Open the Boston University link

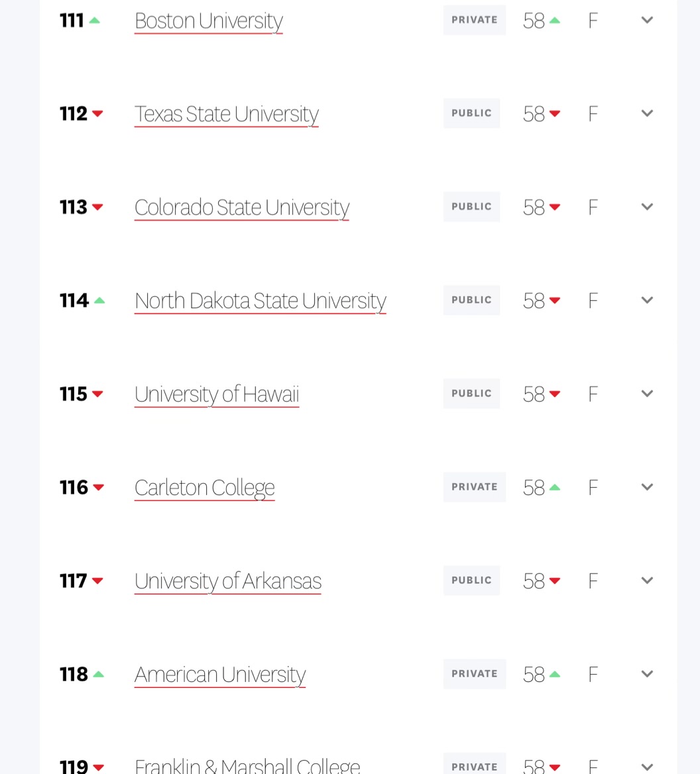pos(209,21)
